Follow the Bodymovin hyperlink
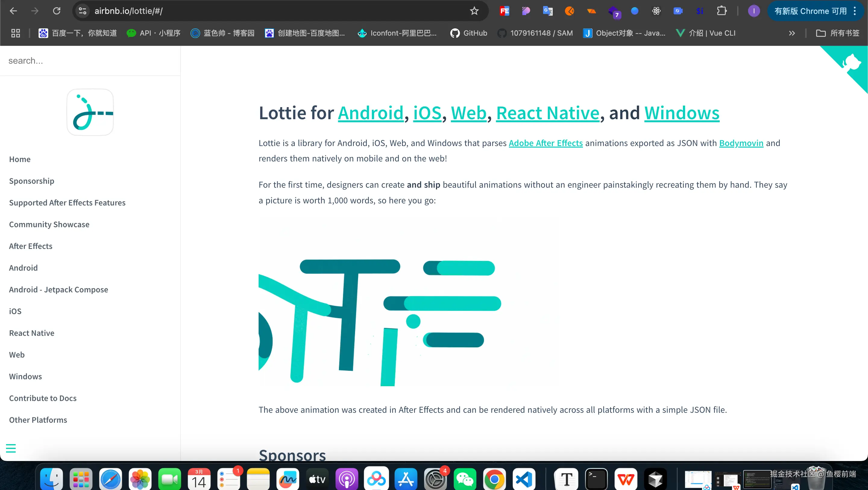The height and width of the screenshot is (490, 868). (x=741, y=143)
